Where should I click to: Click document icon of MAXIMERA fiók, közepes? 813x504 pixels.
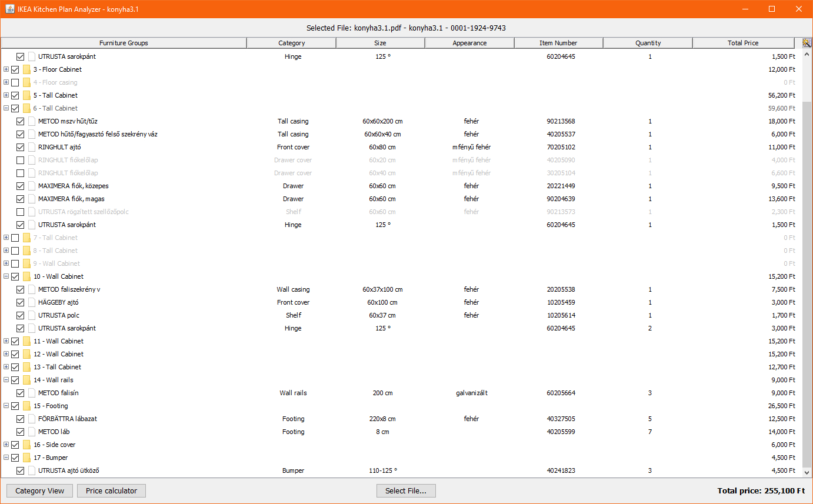click(32, 186)
